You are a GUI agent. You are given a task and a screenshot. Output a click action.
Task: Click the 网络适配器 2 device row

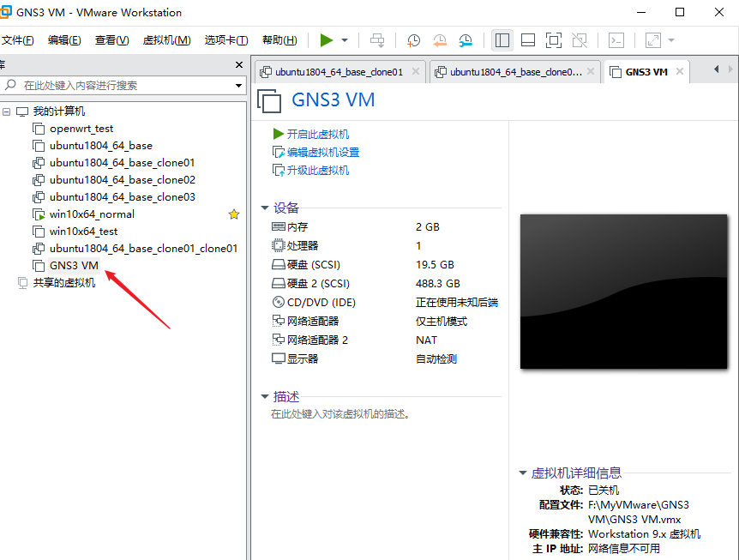[x=386, y=340]
